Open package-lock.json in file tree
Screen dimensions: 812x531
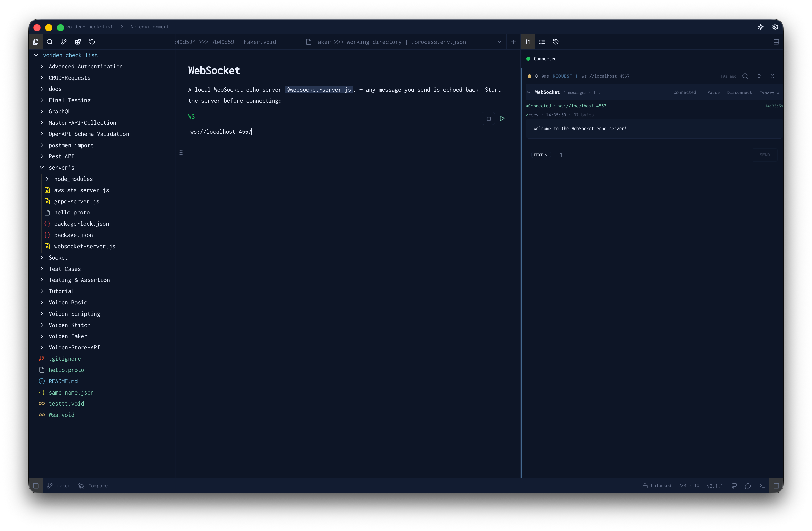(81, 224)
